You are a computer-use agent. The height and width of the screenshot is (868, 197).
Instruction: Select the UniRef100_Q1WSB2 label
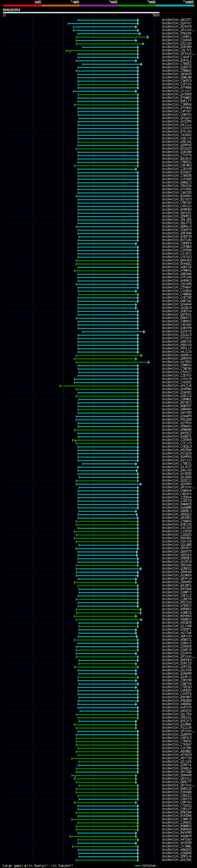(177, 392)
